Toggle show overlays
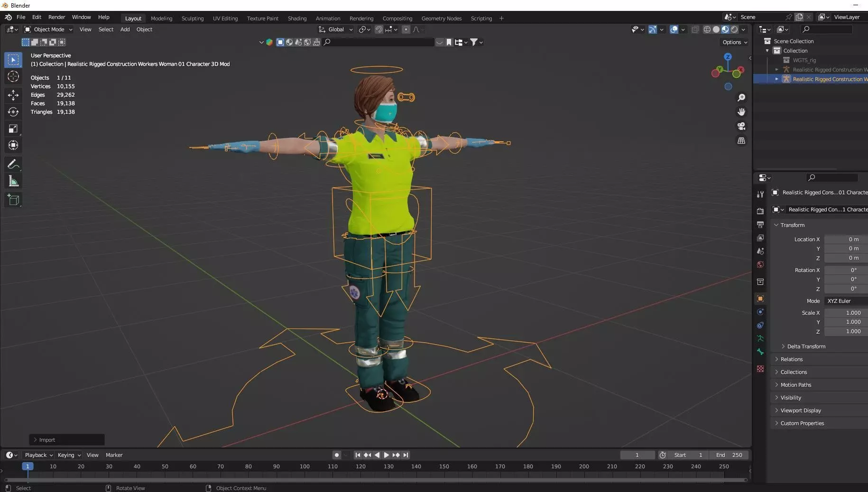 click(674, 29)
